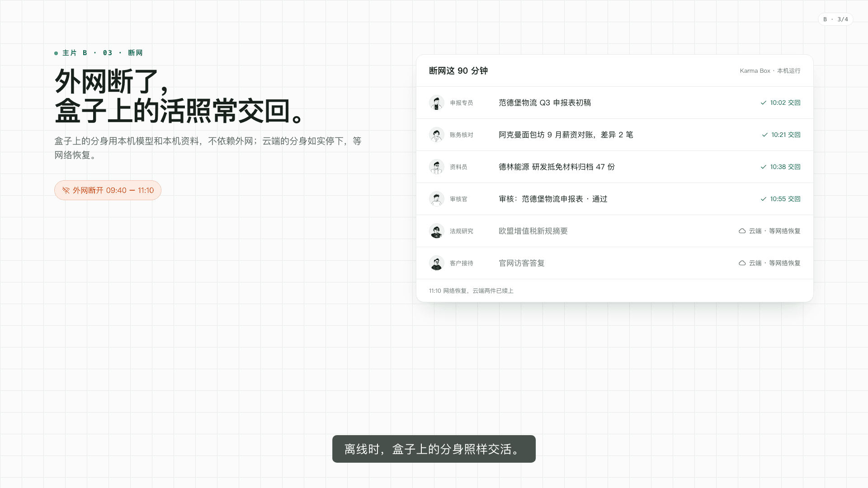Image resolution: width=868 pixels, height=488 pixels.
Task: Open 阿克曼面包坊 9 月薪资对账 task row
Action: click(614, 135)
